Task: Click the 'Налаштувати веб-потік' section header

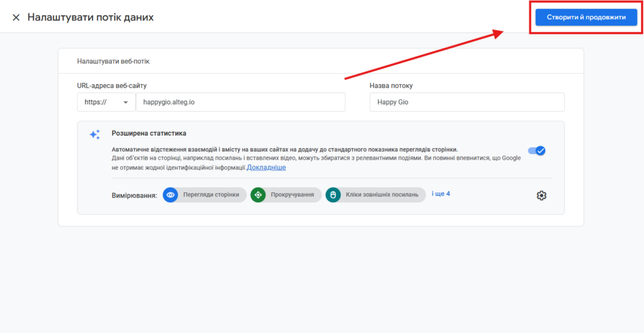Action: [x=113, y=62]
